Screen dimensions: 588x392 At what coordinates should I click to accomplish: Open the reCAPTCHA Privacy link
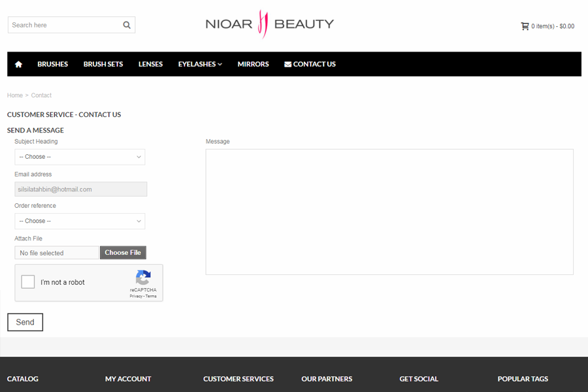pyautogui.click(x=136, y=296)
